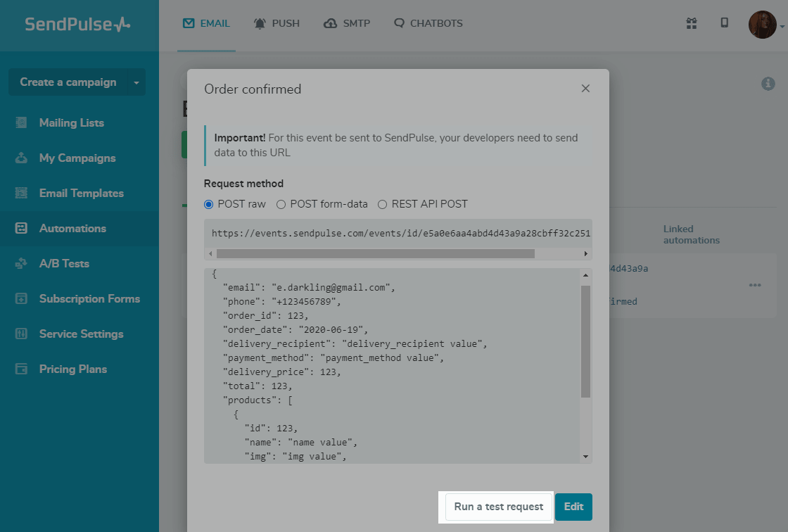The width and height of the screenshot is (788, 532).
Task: Switch to the PUSH tab
Action: (x=277, y=23)
